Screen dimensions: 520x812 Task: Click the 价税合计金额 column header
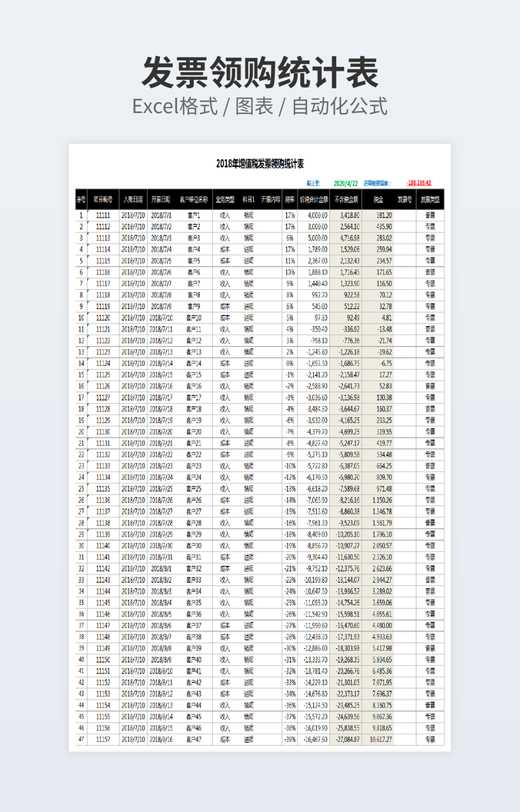pos(314,199)
